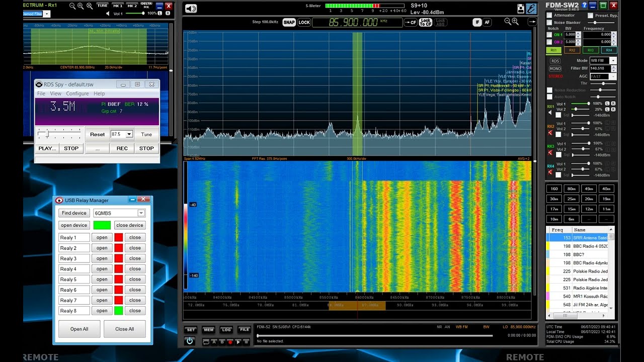Click the Lock To CF button
Image resolution: width=644 pixels, height=362 pixels.
coord(425,22)
